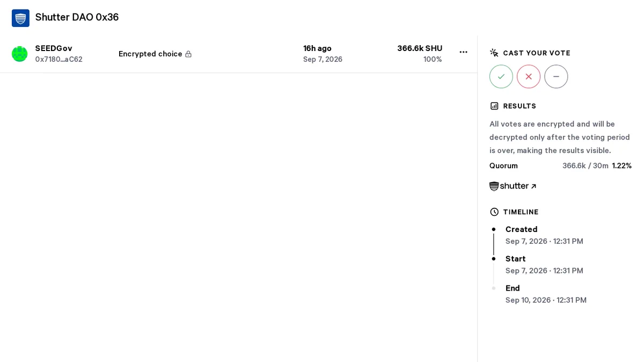Image resolution: width=644 pixels, height=362 pixels.
Task: Click the Sep 7, 2026 vote date
Action: click(x=323, y=60)
